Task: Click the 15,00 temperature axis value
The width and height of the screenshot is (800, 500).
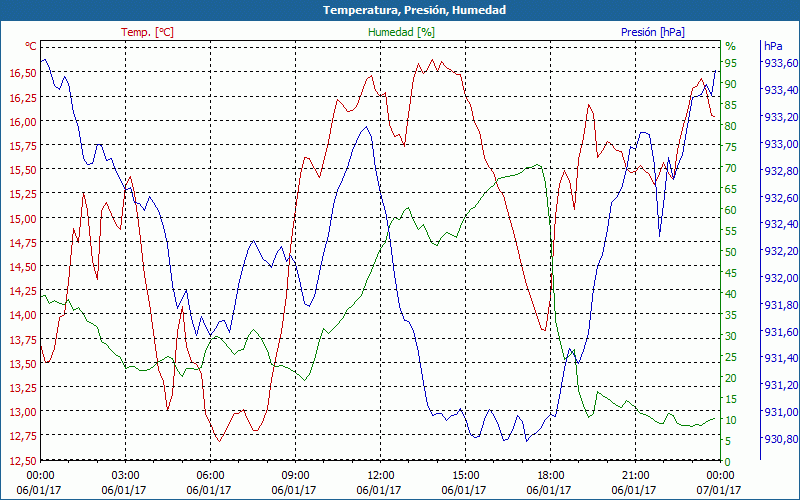Action: click(x=23, y=218)
